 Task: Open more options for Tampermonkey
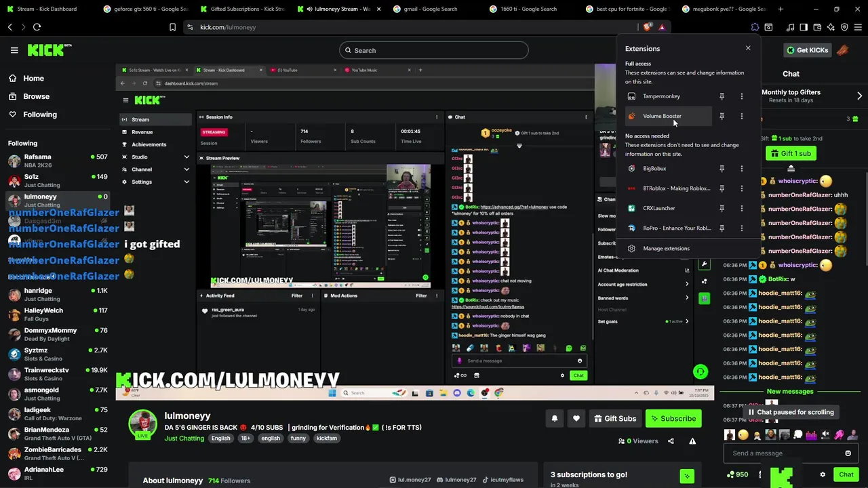(741, 96)
